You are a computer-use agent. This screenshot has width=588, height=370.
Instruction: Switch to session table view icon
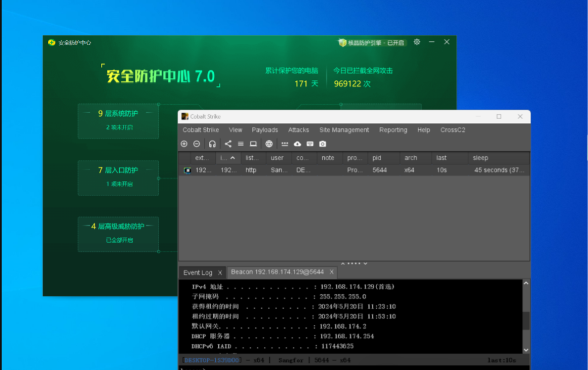241,144
